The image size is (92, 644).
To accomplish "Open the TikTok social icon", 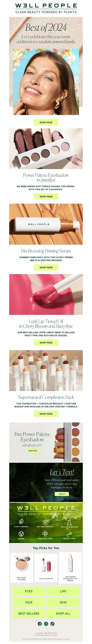I will [52, 624].
